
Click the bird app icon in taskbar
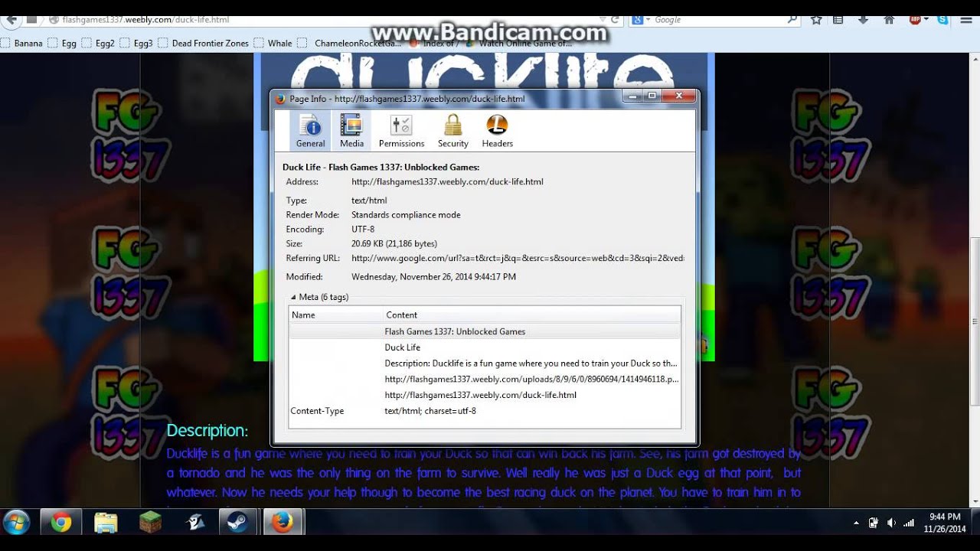(195, 523)
